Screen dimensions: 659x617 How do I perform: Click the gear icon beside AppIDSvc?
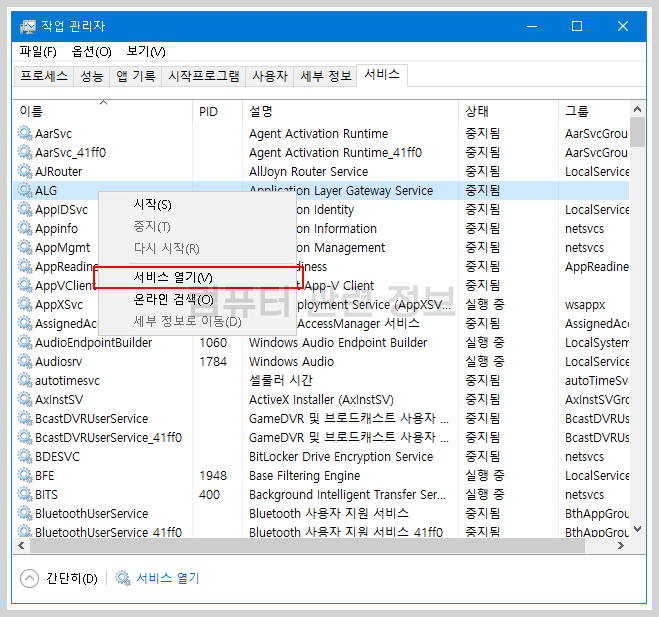(x=25, y=210)
